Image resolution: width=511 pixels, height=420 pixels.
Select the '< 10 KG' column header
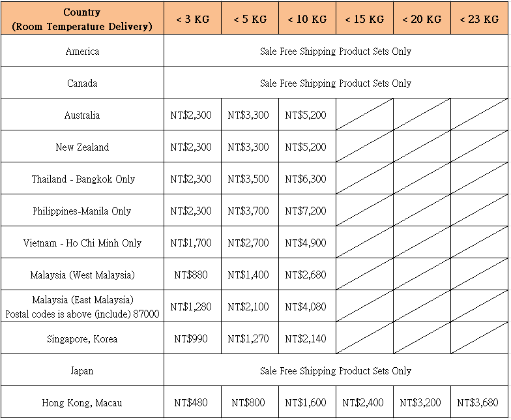(x=308, y=18)
